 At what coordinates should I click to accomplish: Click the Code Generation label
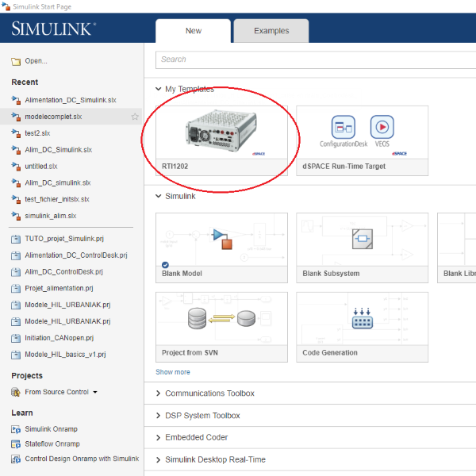[x=330, y=353]
